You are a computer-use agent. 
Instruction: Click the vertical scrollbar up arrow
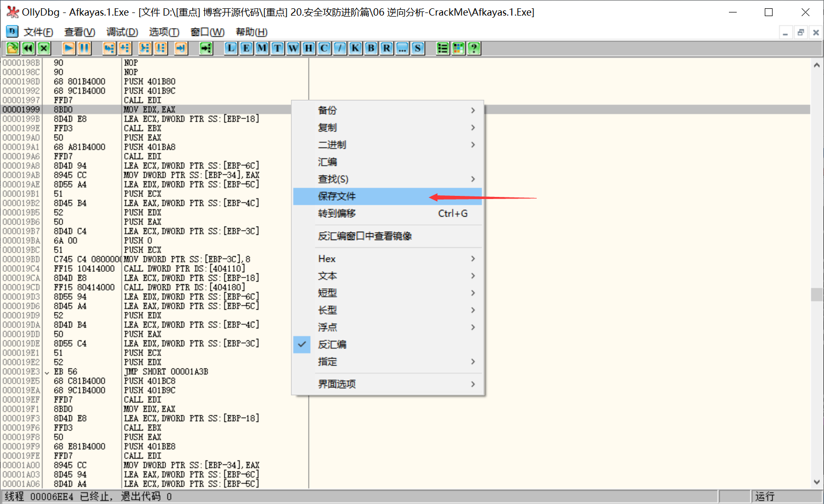[x=817, y=65]
